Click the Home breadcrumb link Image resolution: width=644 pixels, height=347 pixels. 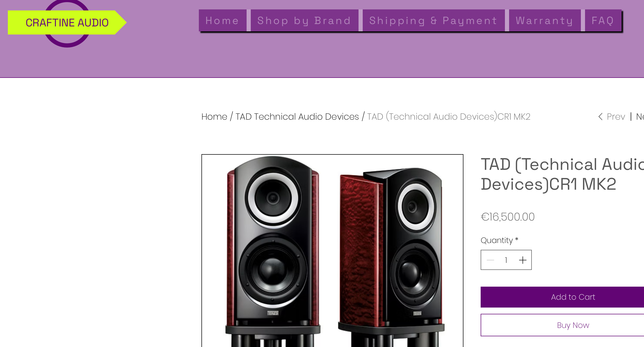(x=214, y=117)
